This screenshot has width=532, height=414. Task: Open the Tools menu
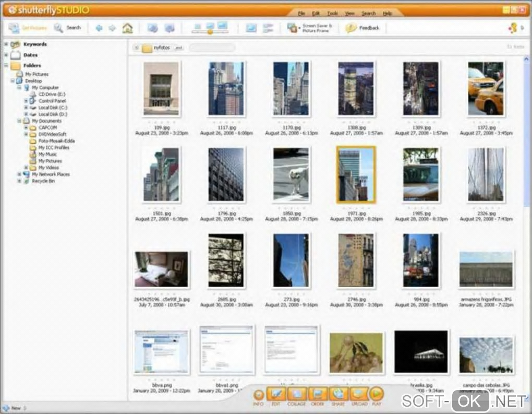click(332, 13)
